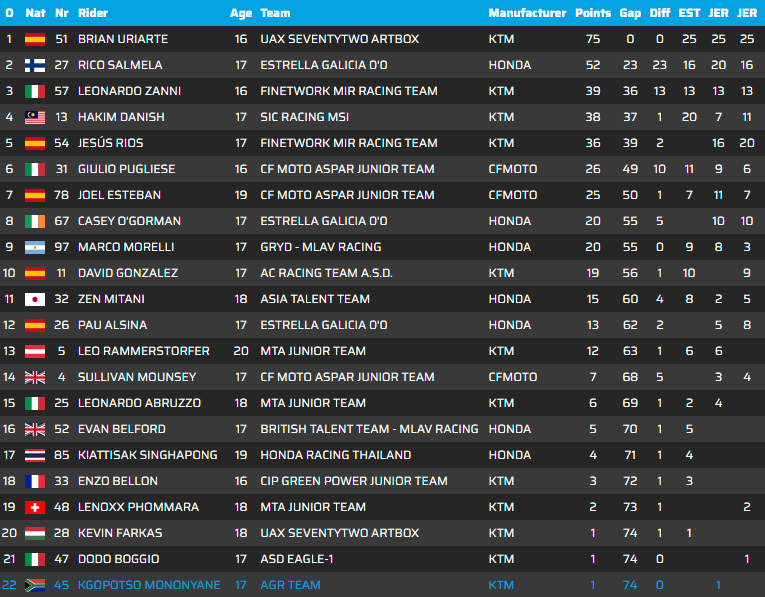Click the Austria flag for Leo Rammerstorfer
Image resolution: width=765 pixels, height=597 pixels.
click(x=35, y=351)
